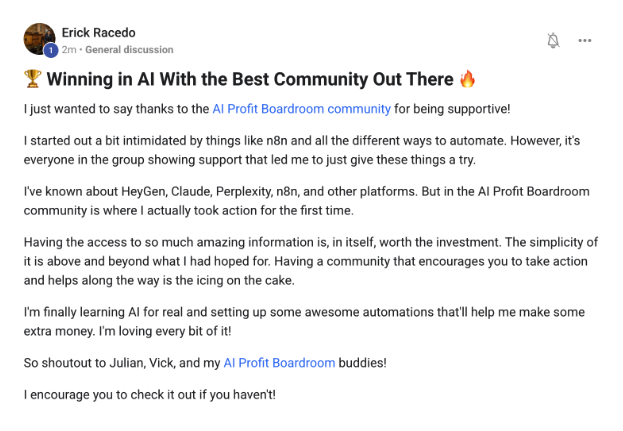Click the fire emoji after the title
Viewport: 623px width, 431px height.
[467, 80]
